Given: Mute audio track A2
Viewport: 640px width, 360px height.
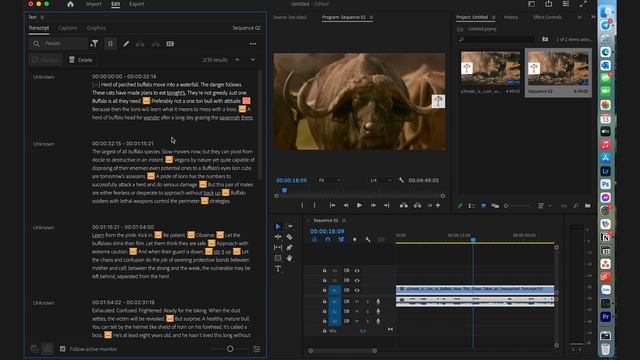Looking at the screenshot, I should [357, 311].
